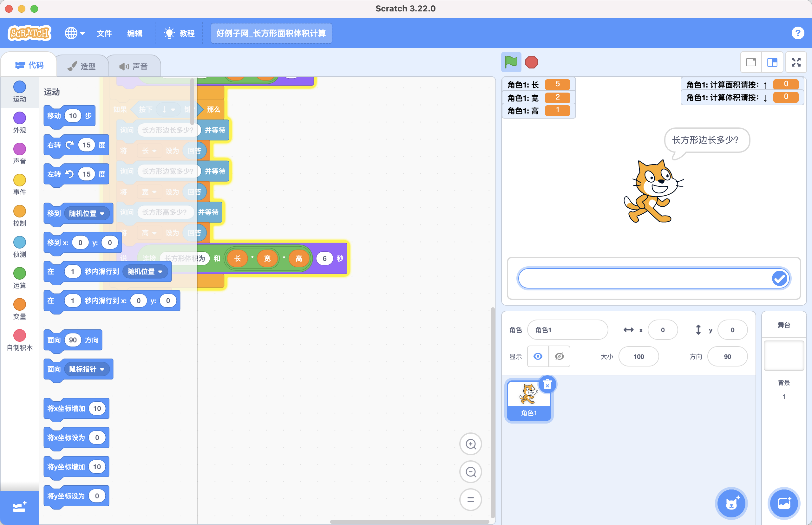Select the 侦测 sensing category
The height and width of the screenshot is (525, 812).
tap(19, 247)
